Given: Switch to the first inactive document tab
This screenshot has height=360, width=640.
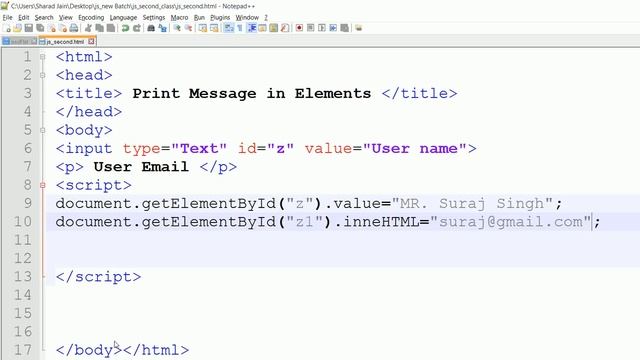Looking at the screenshot, I should (19, 42).
